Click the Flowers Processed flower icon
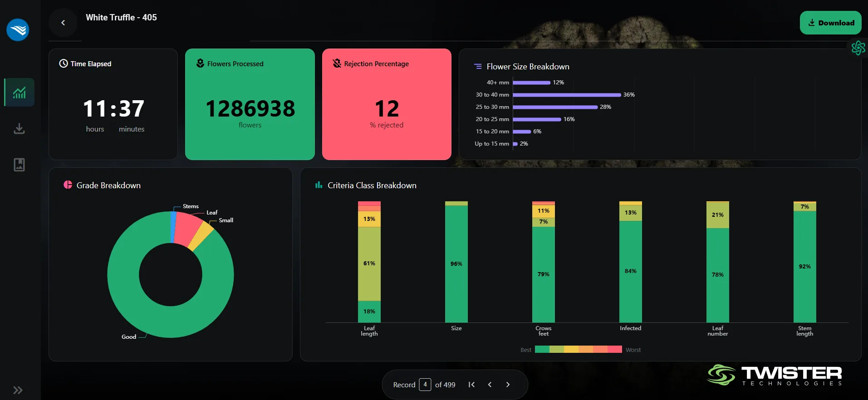Screen dimensions: 868x400 [200, 63]
